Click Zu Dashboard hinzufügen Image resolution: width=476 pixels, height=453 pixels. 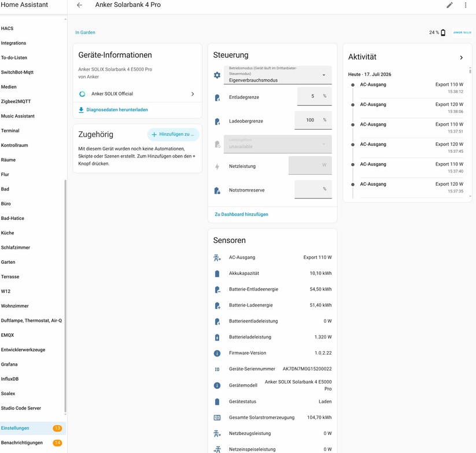pyautogui.click(x=241, y=215)
